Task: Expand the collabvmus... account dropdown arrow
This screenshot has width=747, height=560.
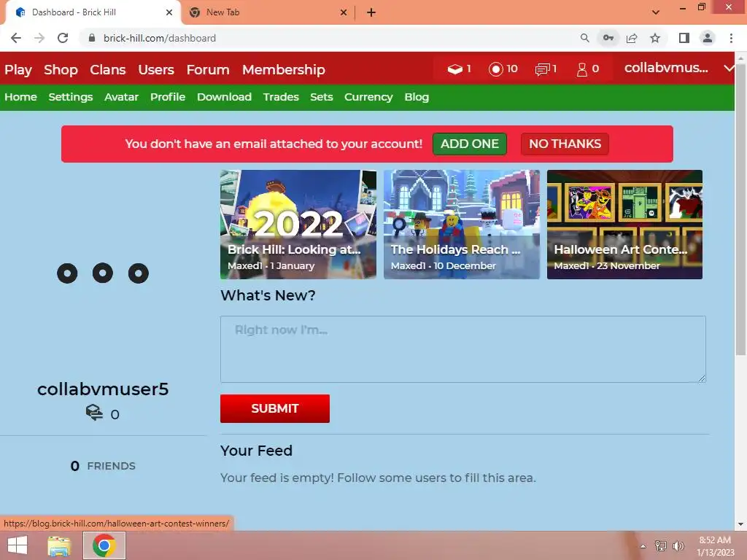Action: [x=729, y=69]
